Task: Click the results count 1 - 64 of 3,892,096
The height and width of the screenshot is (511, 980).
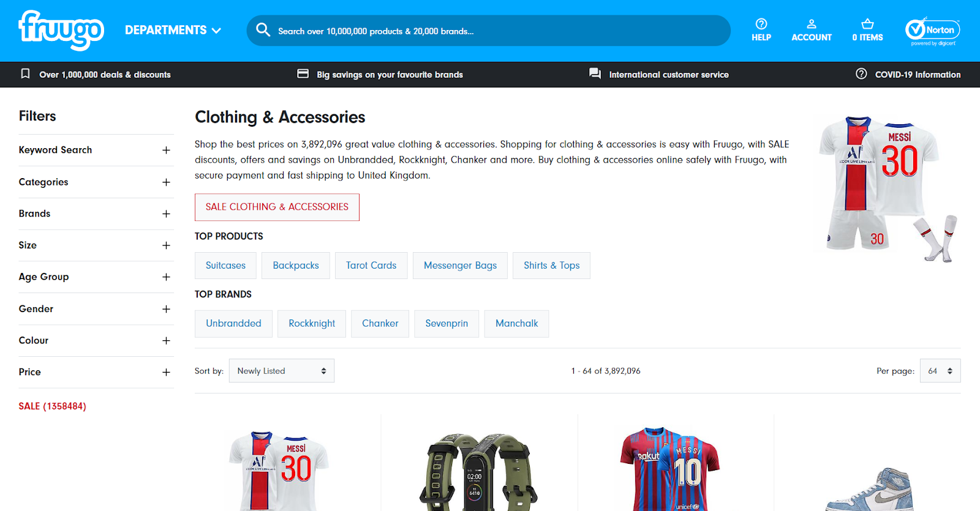Action: [x=606, y=371]
